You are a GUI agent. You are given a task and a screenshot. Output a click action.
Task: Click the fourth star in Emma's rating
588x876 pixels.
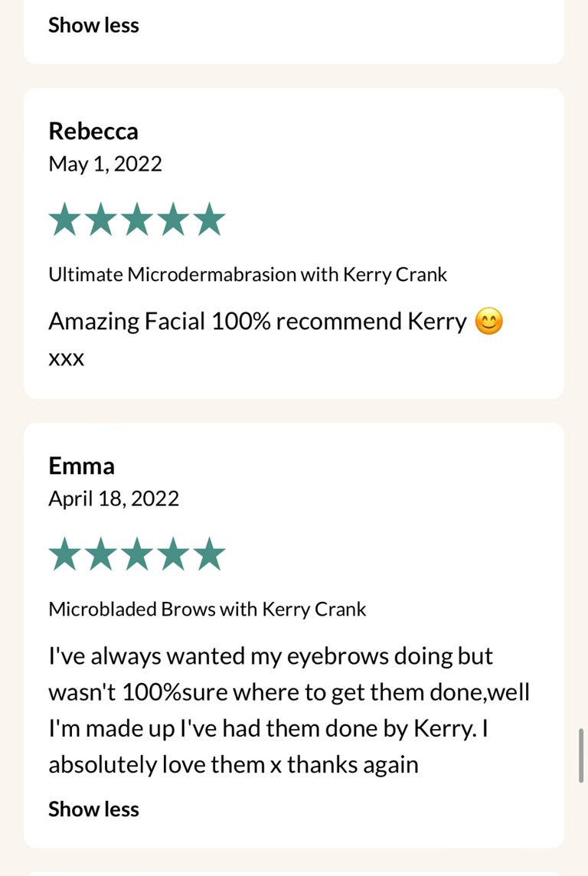(173, 555)
